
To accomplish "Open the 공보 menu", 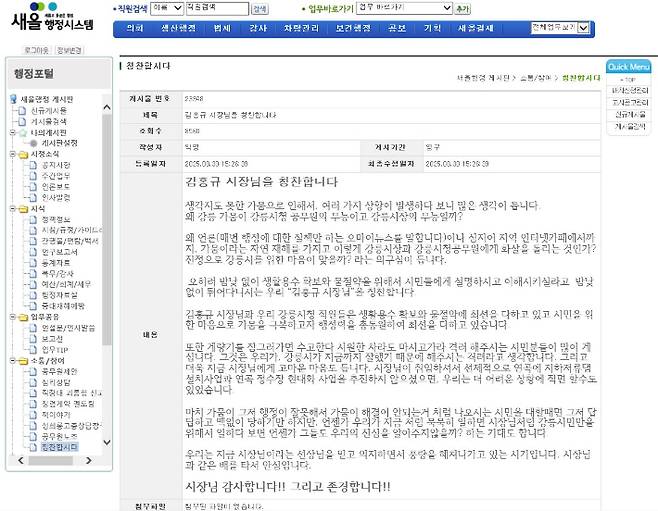I will [x=397, y=28].
